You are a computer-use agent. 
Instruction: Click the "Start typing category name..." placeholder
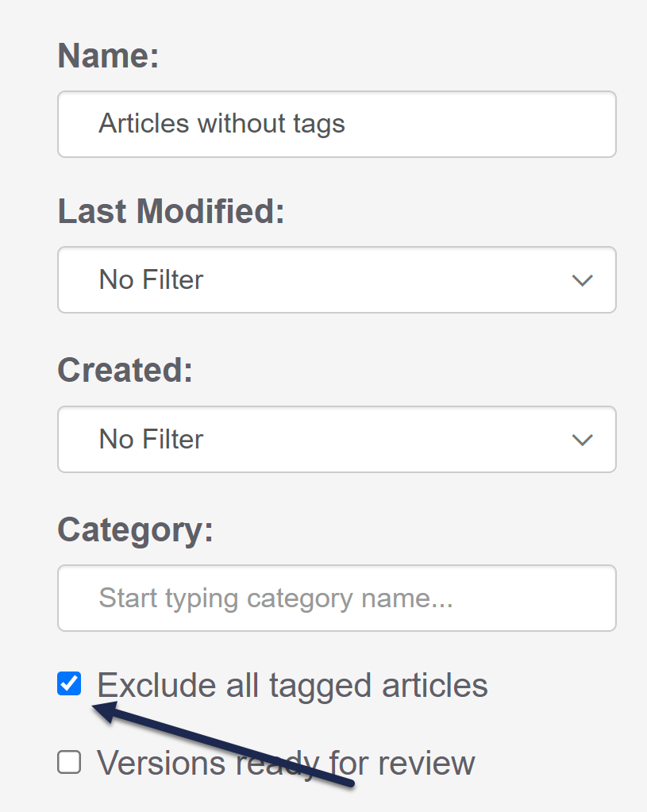click(275, 598)
